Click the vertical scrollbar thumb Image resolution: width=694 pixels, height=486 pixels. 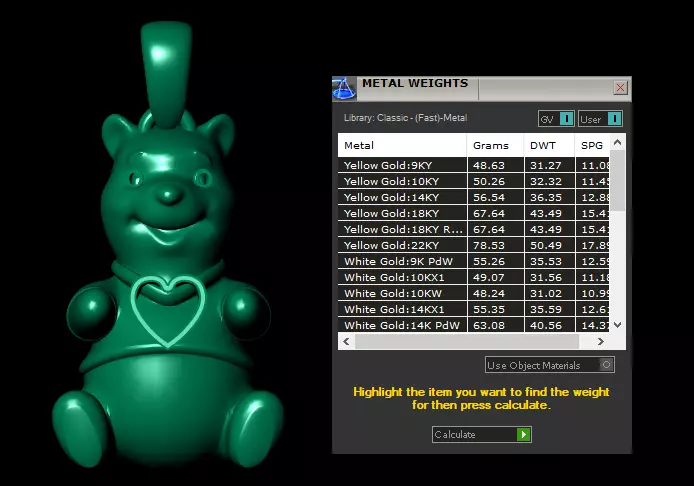click(x=617, y=181)
